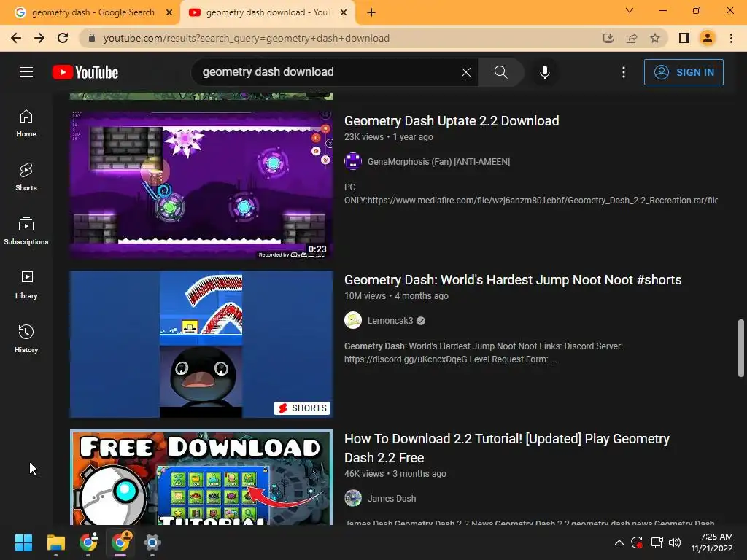747x560 pixels.
Task: Bookmark this page with the star
Action: tap(655, 38)
